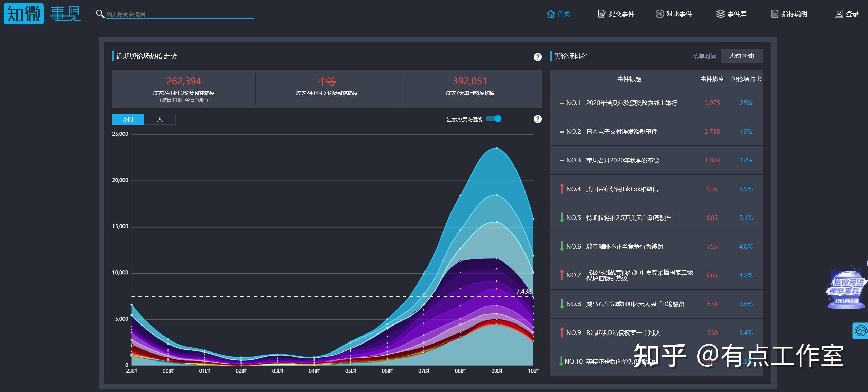Click the 指标说明 document icon
Image resolution: width=868 pixels, height=392 pixels.
(775, 14)
